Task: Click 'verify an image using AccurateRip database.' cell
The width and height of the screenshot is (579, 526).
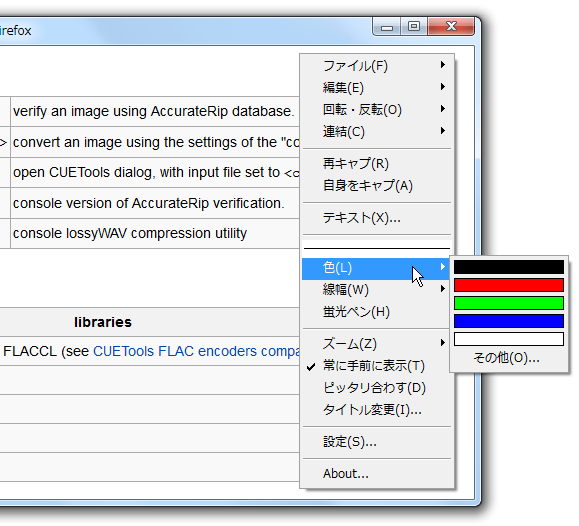Action: pyautogui.click(x=154, y=111)
